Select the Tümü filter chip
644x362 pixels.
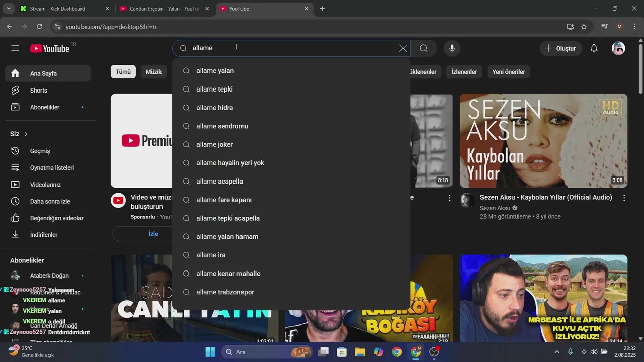tap(123, 72)
